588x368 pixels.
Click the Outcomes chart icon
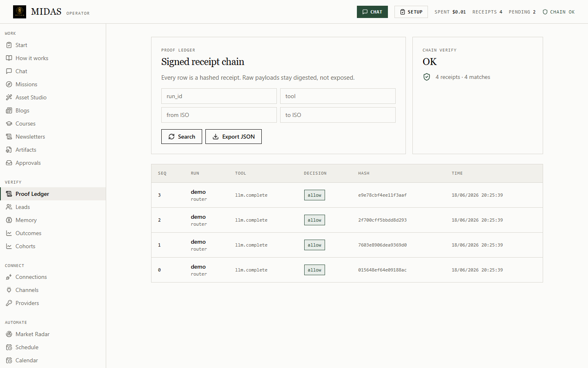click(x=9, y=233)
